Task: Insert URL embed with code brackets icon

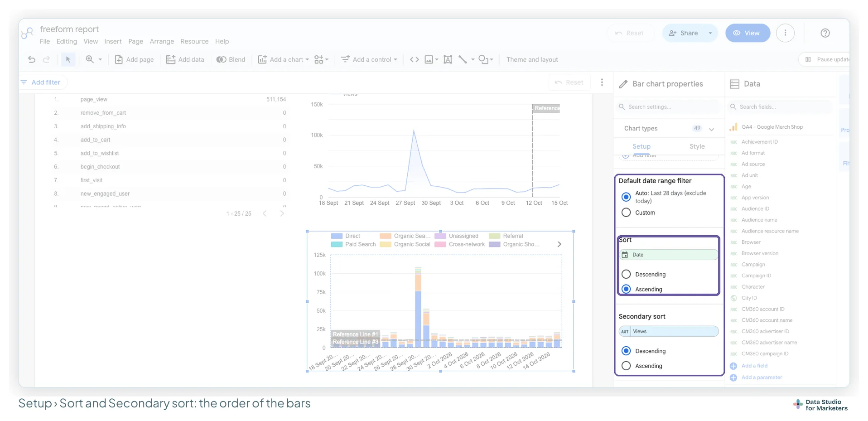Action: click(414, 59)
